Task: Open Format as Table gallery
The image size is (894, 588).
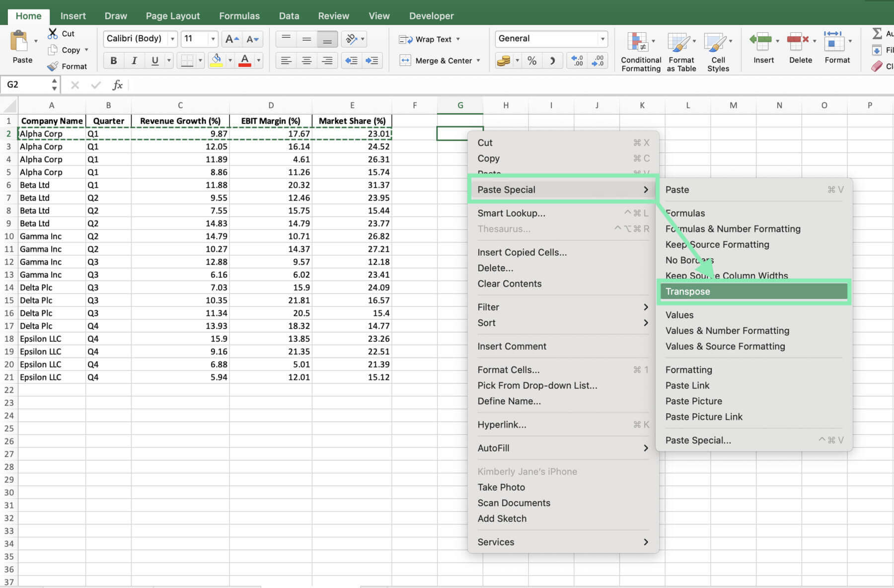Action: 681,52
